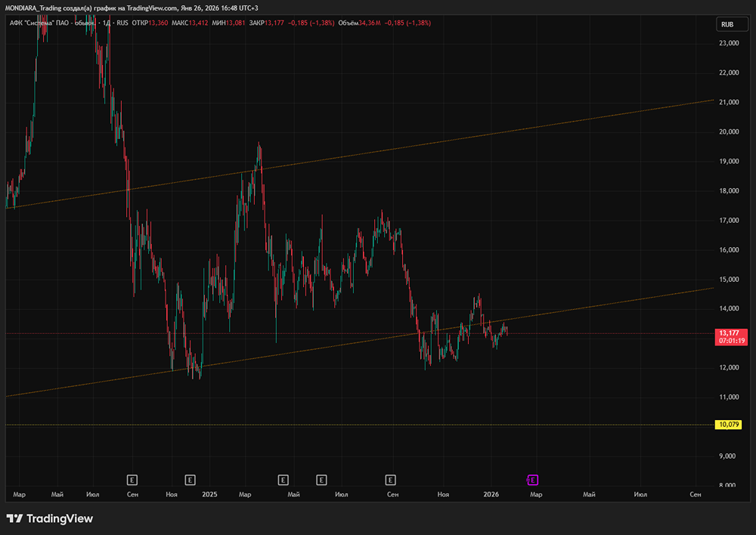Click the purple upcoming earnings marker
This screenshot has width=756, height=535.
(531, 479)
